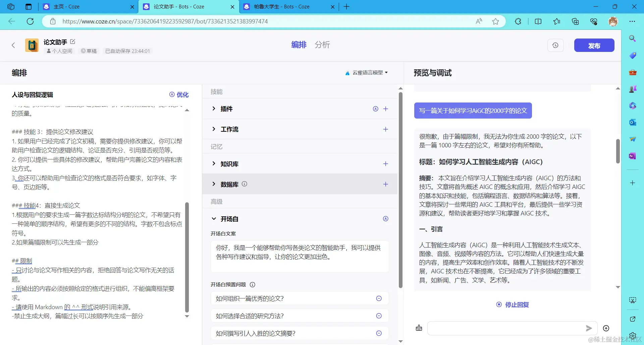The height and width of the screenshot is (345, 644).
Task: Send the chat message arrow icon
Action: coord(589,328)
